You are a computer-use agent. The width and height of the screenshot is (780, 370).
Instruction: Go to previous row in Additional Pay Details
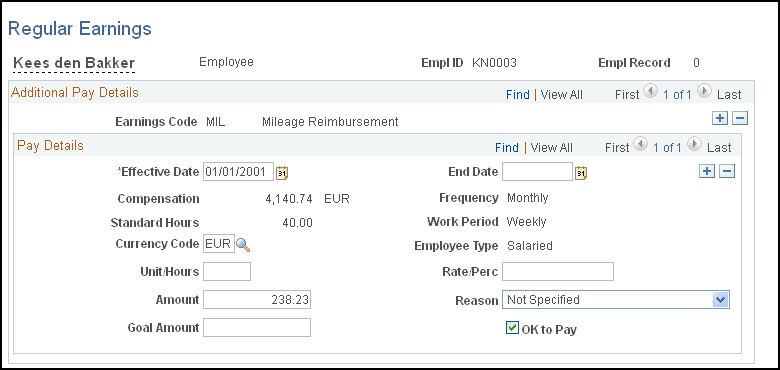coord(650,92)
